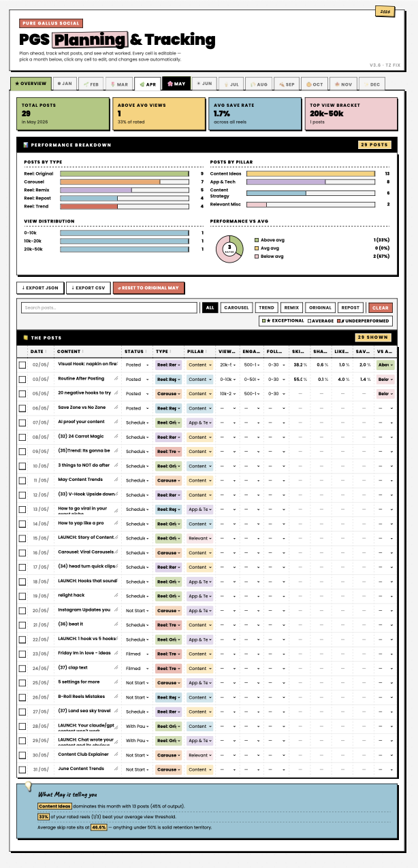Click the edit pencil for Save Zone vs No Zone
The width and height of the screenshot is (418, 868).
pos(116,407)
